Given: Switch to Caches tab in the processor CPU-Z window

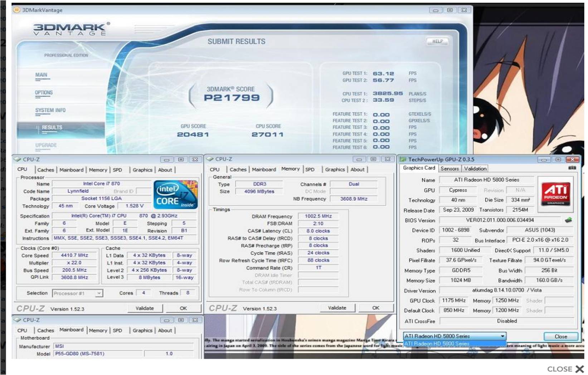Looking at the screenshot, I should coord(46,170).
